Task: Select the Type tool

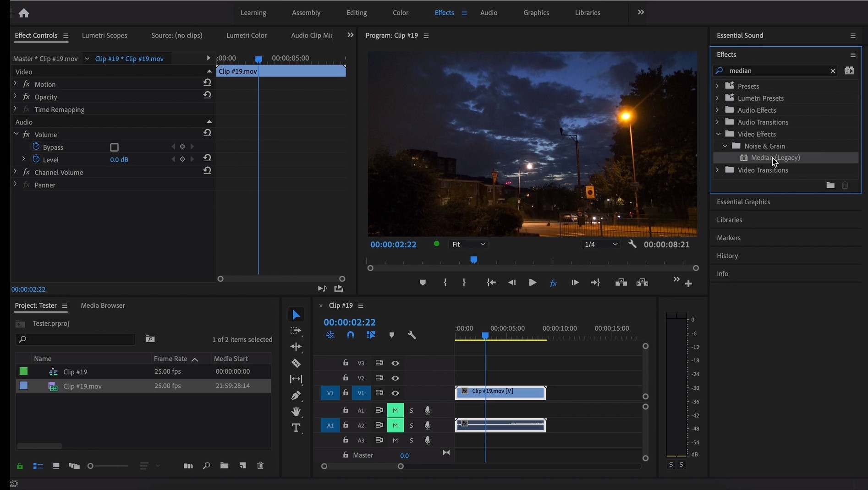Action: click(x=296, y=428)
